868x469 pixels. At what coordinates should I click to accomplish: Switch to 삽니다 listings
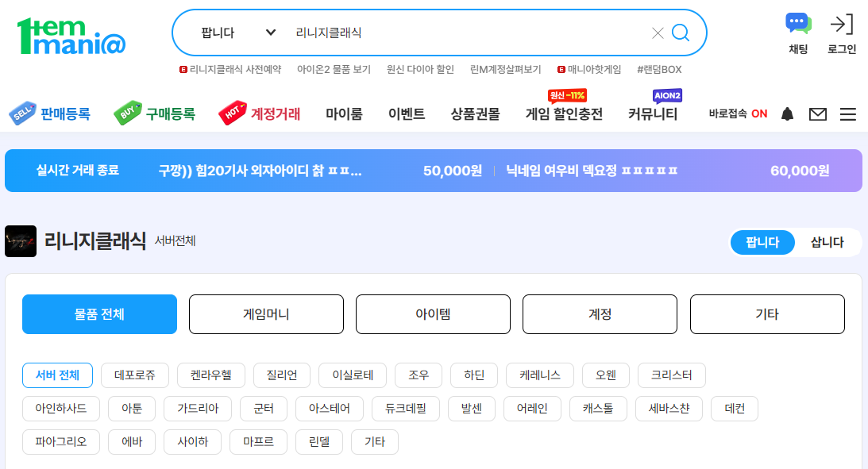coord(827,242)
